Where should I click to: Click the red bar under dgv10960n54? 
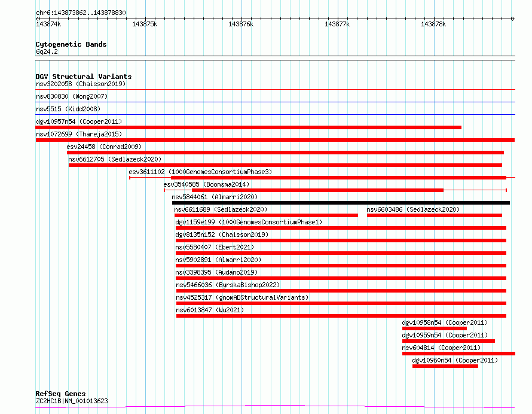tap(445, 366)
